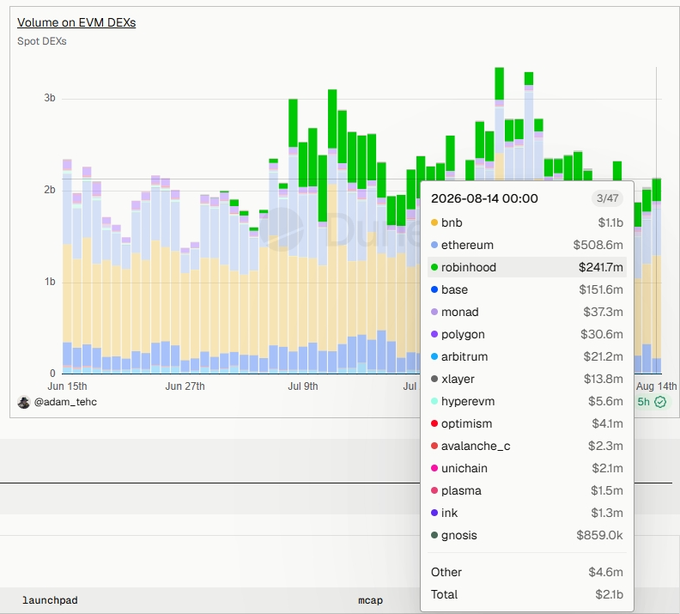The image size is (680, 614).
Task: Click the tooltip date 2026-08-14 00:00
Action: pyautogui.click(x=484, y=199)
